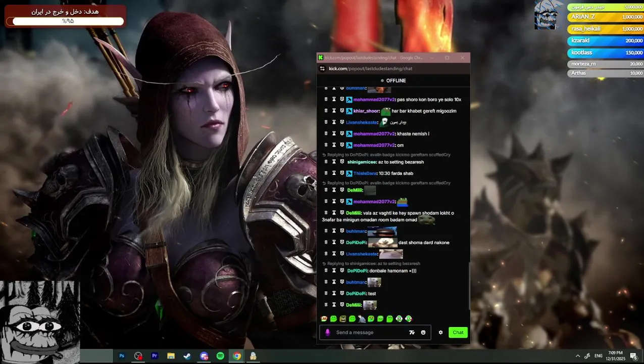
Task: Open File Explorer from the taskbar
Action: [x=171, y=356]
